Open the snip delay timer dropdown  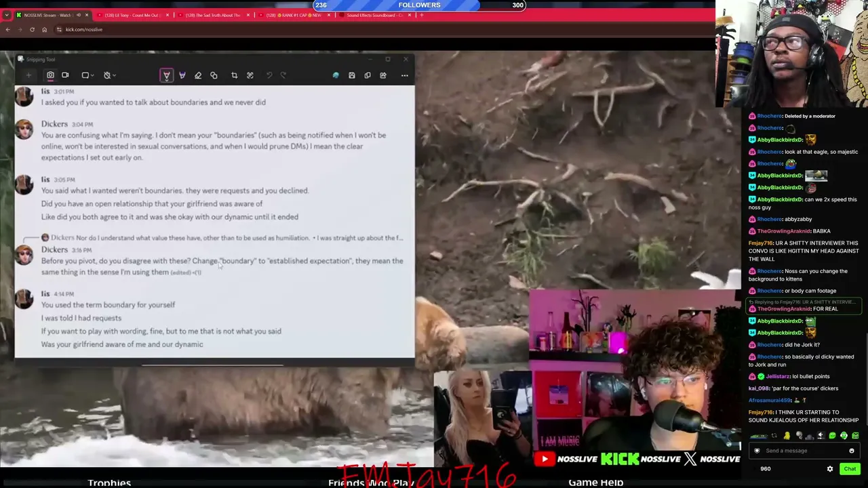point(110,75)
